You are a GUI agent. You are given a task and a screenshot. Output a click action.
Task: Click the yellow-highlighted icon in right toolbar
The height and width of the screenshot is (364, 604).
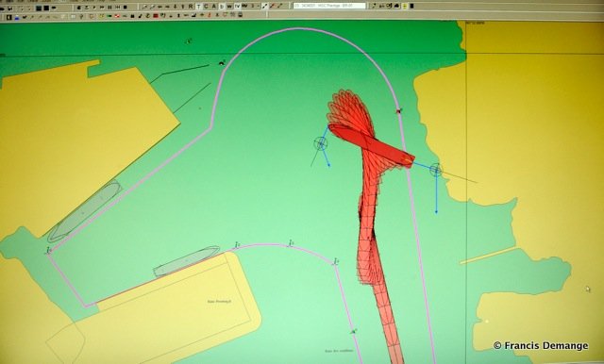click(x=405, y=6)
